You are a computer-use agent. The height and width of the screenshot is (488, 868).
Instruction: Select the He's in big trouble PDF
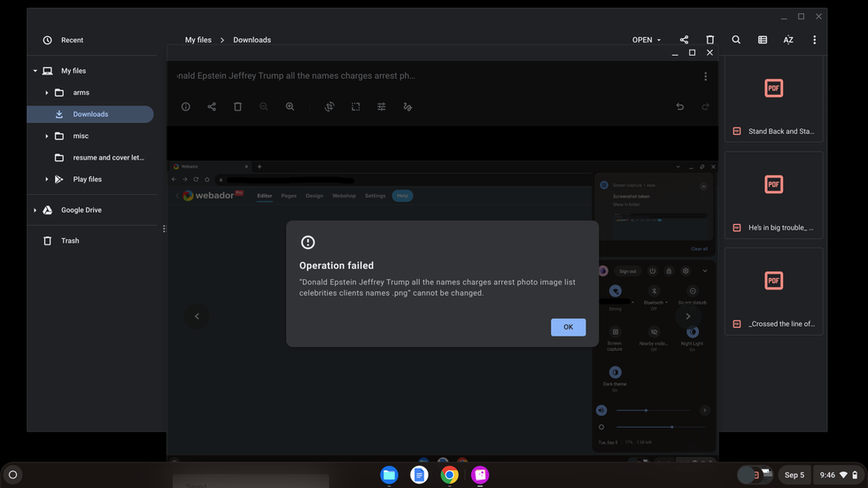774,196
